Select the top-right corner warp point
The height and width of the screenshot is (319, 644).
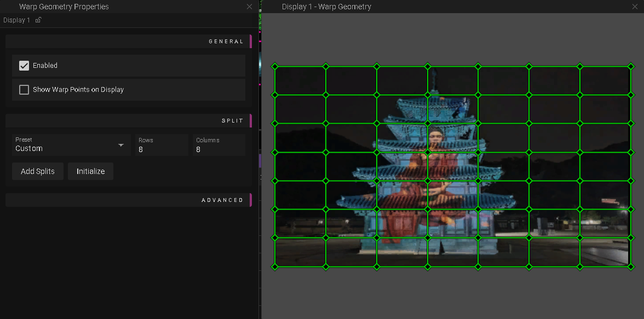631,66
